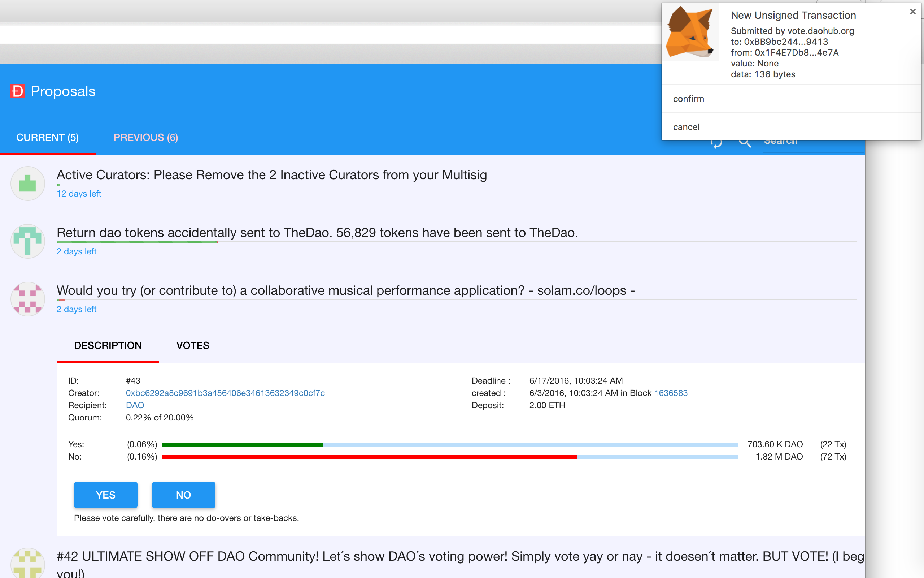Click the 'from: 0x1F4E7Db8...4e7A' address text
Image resolution: width=924 pixels, height=578 pixels.
pos(785,52)
